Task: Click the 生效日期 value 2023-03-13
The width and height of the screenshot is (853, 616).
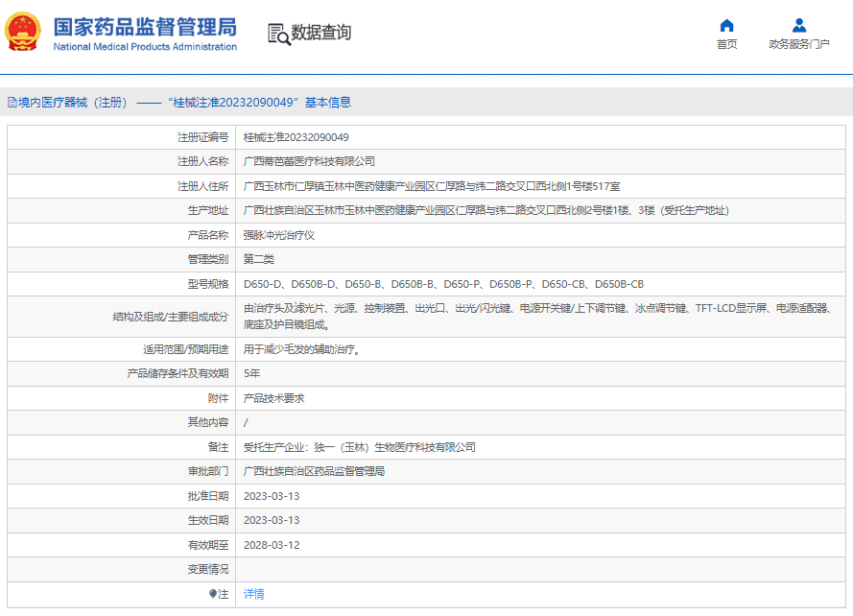Action: 272,520
